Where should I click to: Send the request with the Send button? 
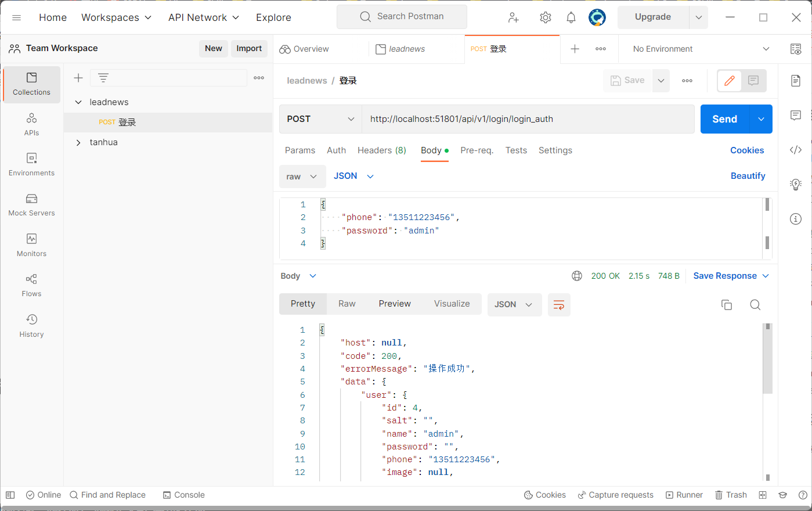coord(725,119)
